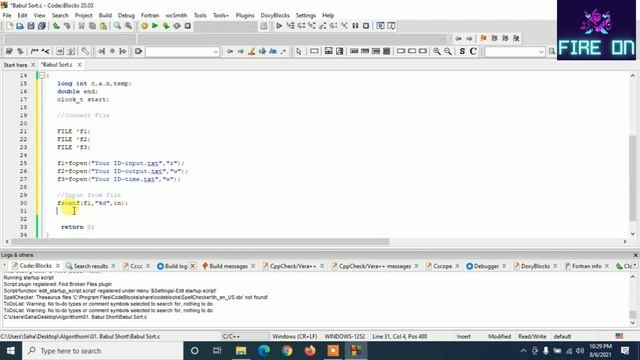Click the Rebuild icon
The image size is (640, 360).
pyautogui.click(x=177, y=26)
